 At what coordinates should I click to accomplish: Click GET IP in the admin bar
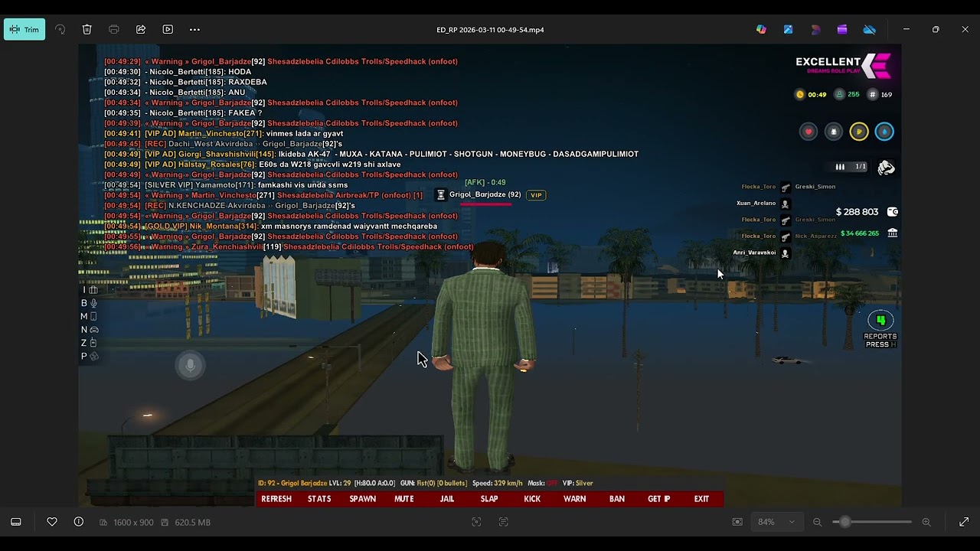point(659,499)
